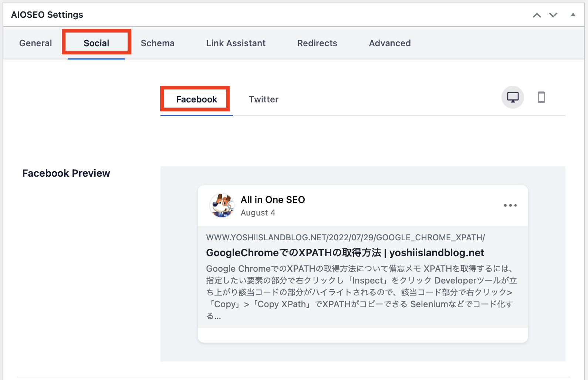The width and height of the screenshot is (588, 380).
Task: Open the Redirects tab
Action: tap(317, 43)
